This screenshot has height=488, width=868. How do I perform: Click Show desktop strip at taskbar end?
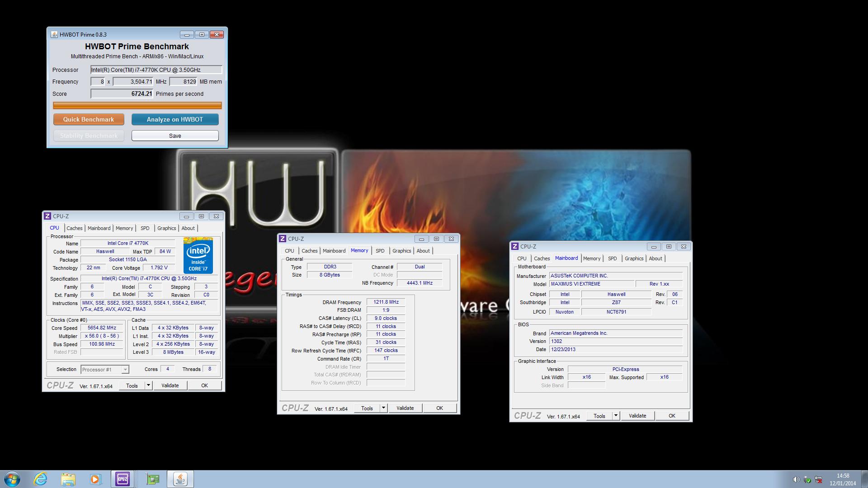tap(864, 479)
